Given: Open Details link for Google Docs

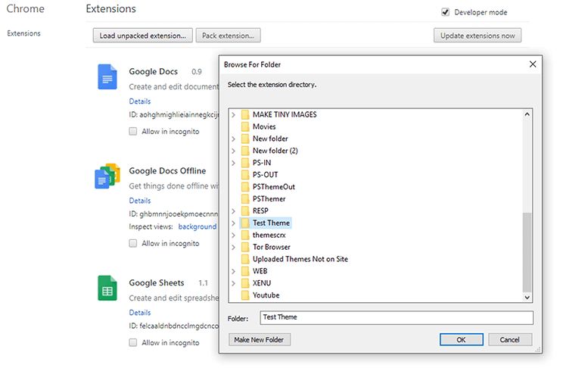Looking at the screenshot, I should click(x=140, y=101).
